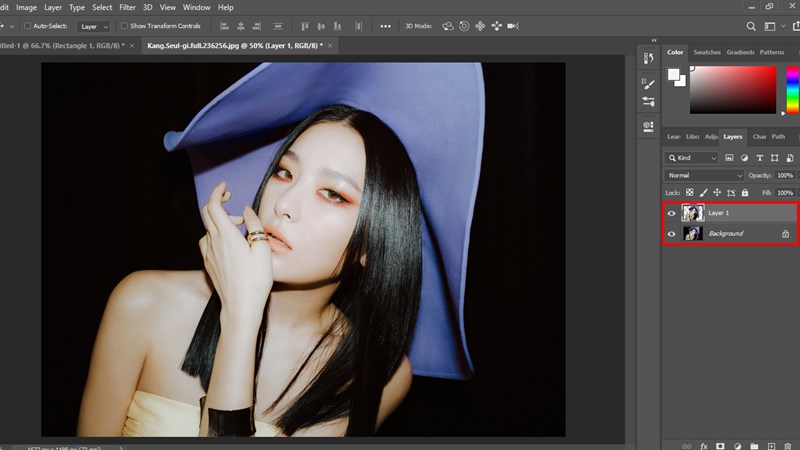The height and width of the screenshot is (450, 800).
Task: Open the Type menu
Action: 77,8
